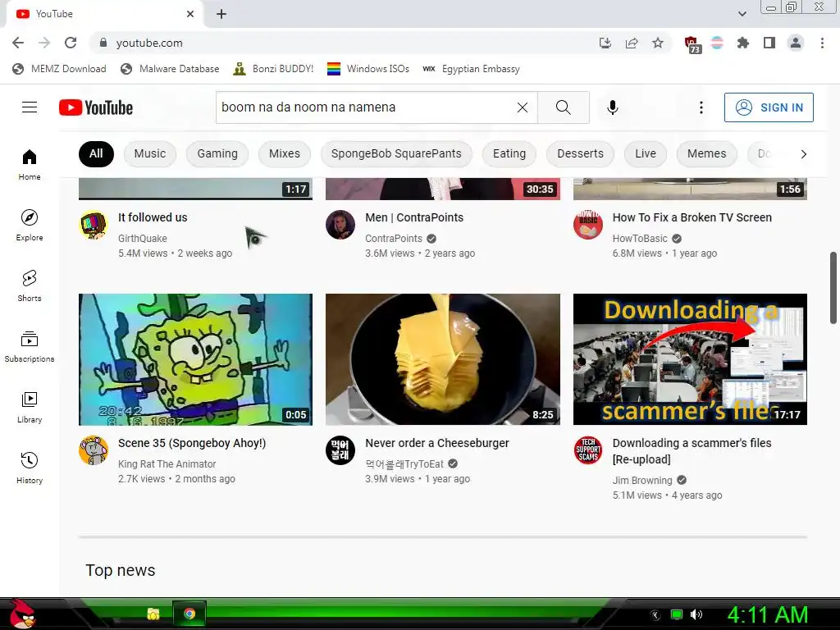Open Library in the sidebar
840x630 pixels.
tap(30, 407)
